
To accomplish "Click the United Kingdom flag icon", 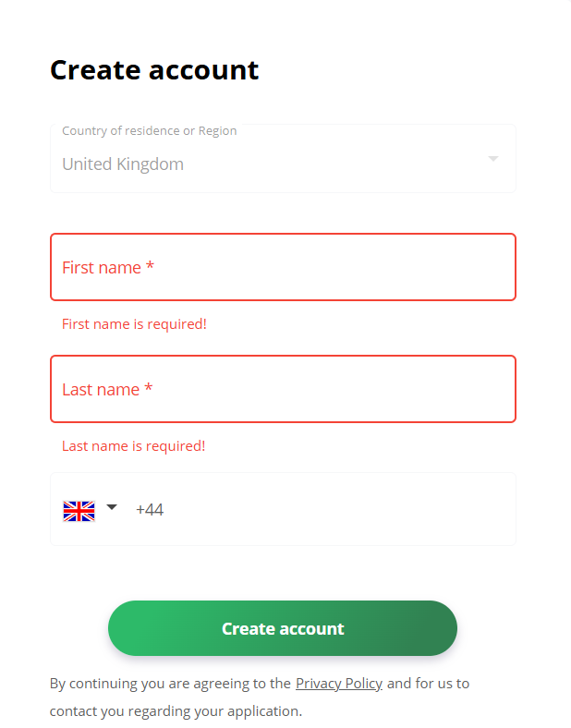I will coord(79,511).
